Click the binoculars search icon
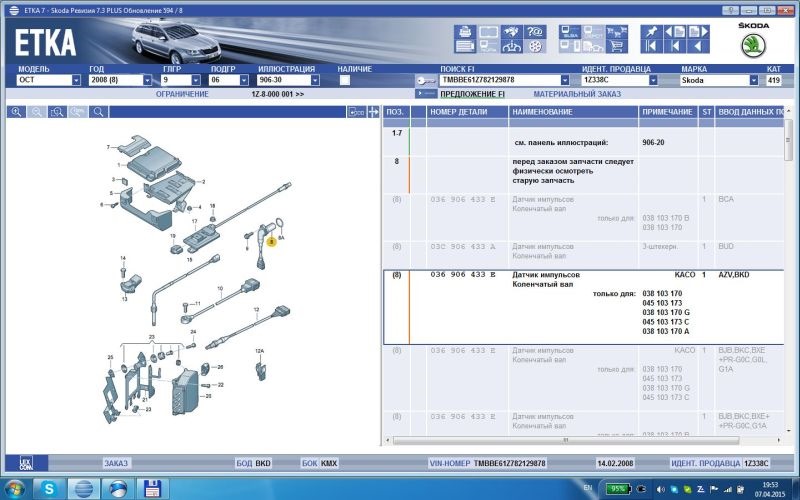Image resolution: width=800 pixels, height=500 pixels. click(x=511, y=32)
